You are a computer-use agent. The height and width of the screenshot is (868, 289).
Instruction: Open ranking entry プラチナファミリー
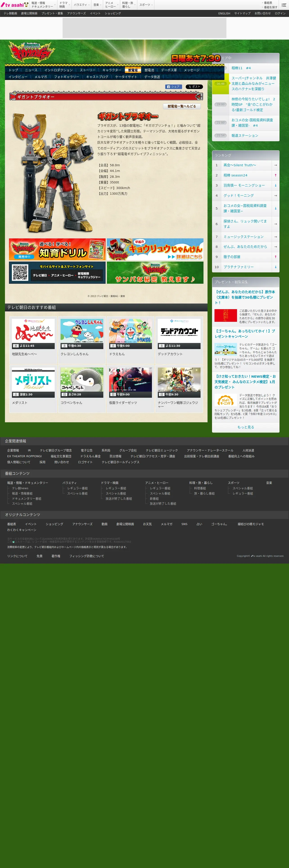click(239, 267)
